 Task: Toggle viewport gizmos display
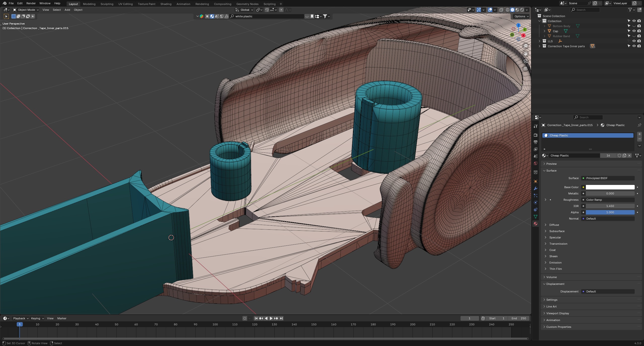pyautogui.click(x=479, y=10)
